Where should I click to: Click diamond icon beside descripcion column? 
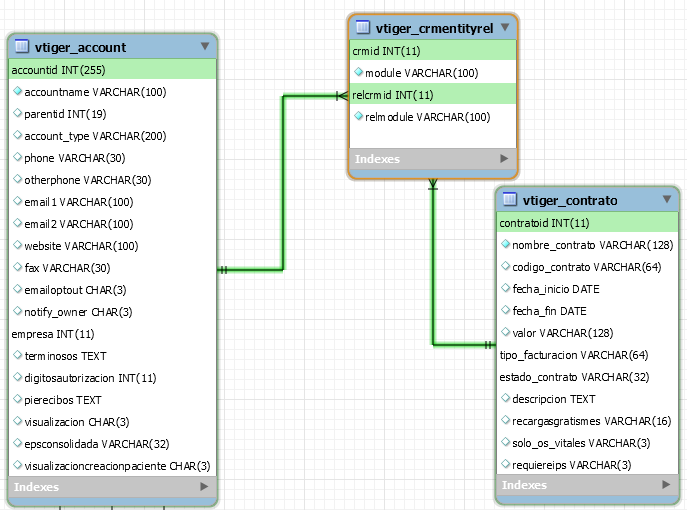506,398
